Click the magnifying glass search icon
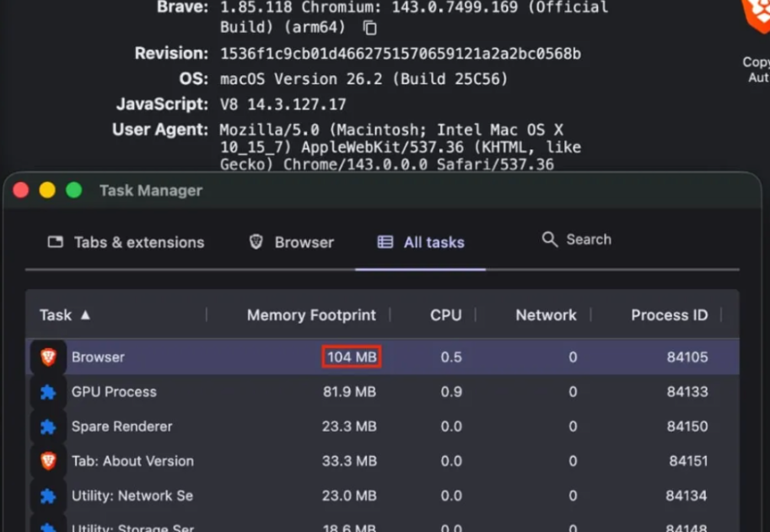The height and width of the screenshot is (532, 770). pos(550,239)
